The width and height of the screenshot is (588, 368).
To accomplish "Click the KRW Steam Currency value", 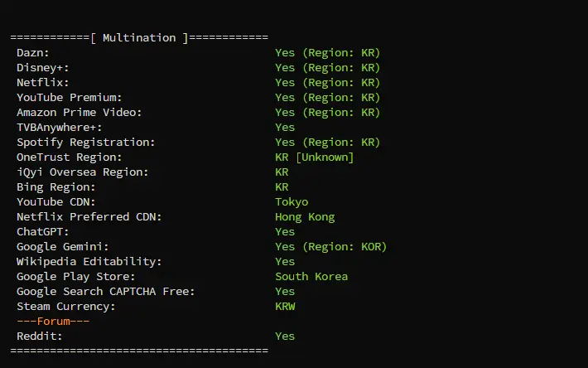I will point(285,307).
